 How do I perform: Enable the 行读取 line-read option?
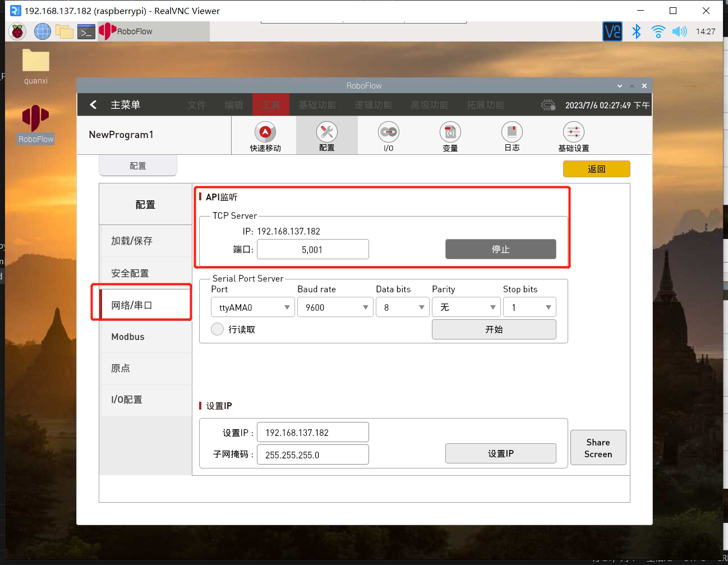[x=217, y=329]
